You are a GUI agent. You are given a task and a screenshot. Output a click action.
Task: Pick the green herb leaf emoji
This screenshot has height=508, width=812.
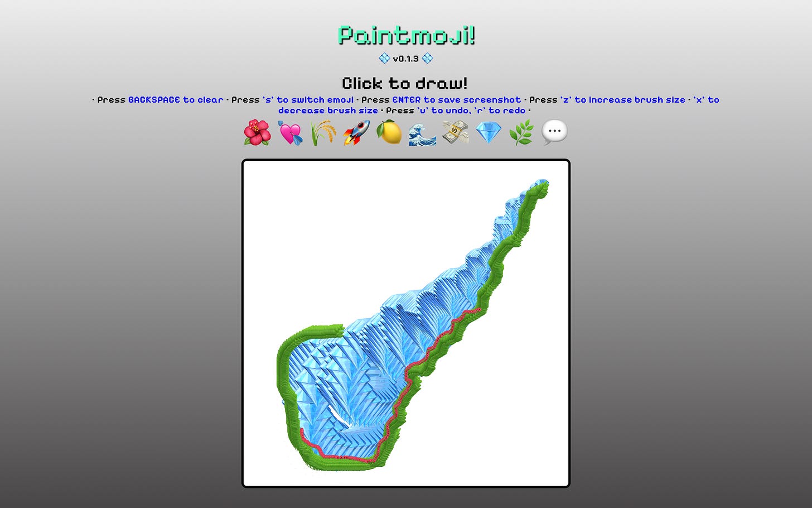click(521, 133)
